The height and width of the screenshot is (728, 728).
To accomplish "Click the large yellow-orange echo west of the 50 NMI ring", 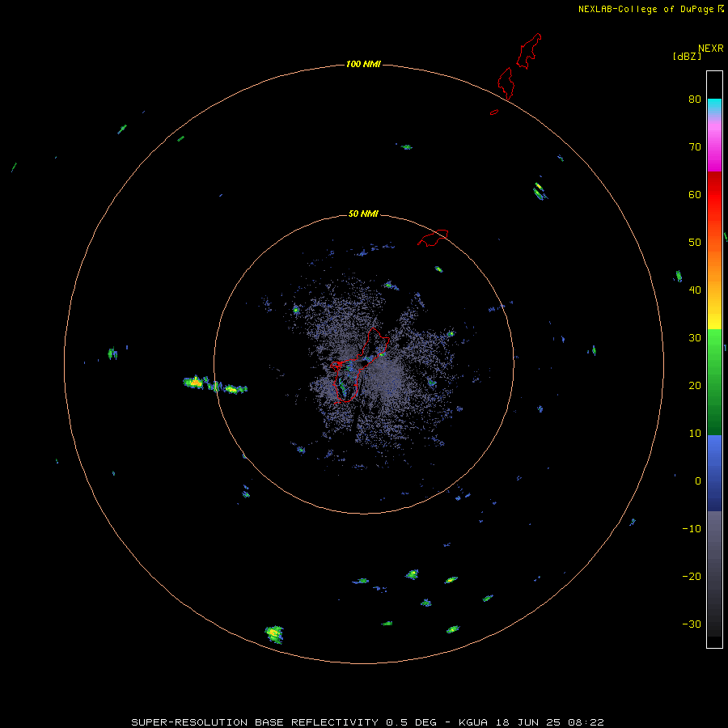I will point(194,383).
